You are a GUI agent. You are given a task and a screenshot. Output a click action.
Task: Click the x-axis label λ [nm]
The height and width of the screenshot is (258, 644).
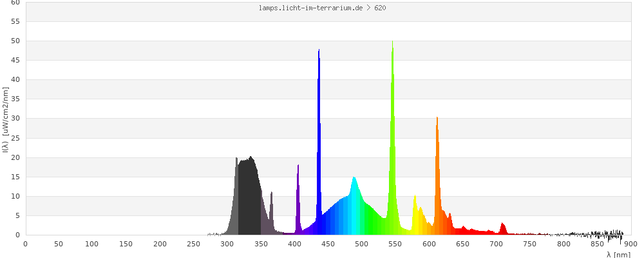point(618,254)
